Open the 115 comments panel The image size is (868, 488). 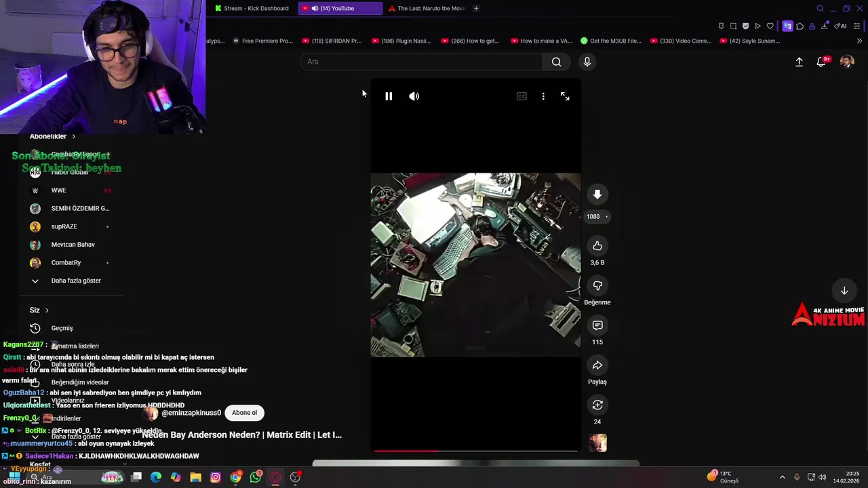597,325
